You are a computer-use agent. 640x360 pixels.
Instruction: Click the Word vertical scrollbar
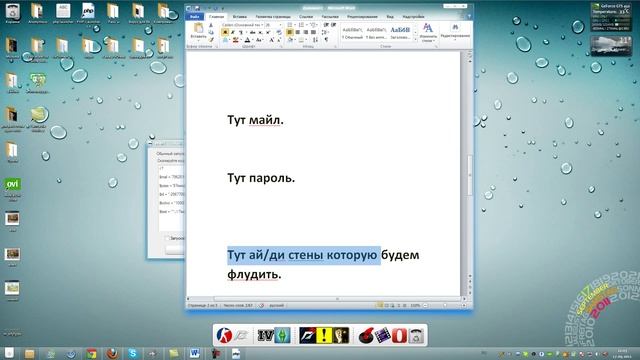[x=470, y=176]
